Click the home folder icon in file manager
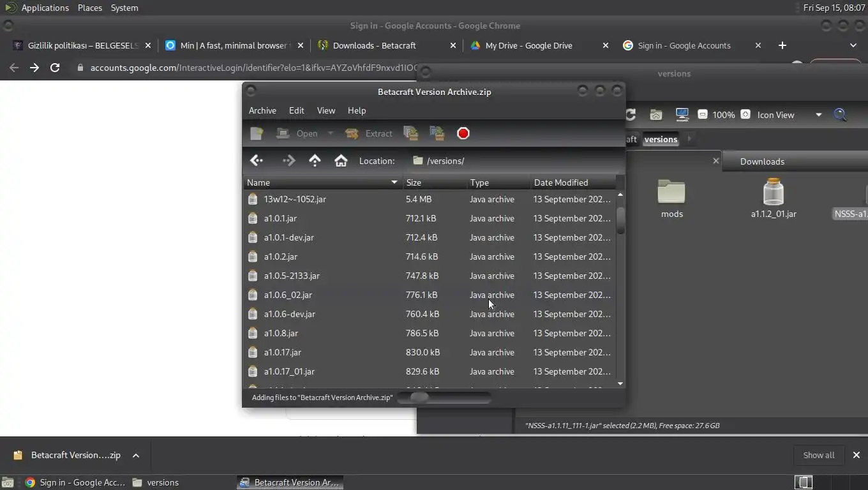The height and width of the screenshot is (490, 868). (x=656, y=115)
